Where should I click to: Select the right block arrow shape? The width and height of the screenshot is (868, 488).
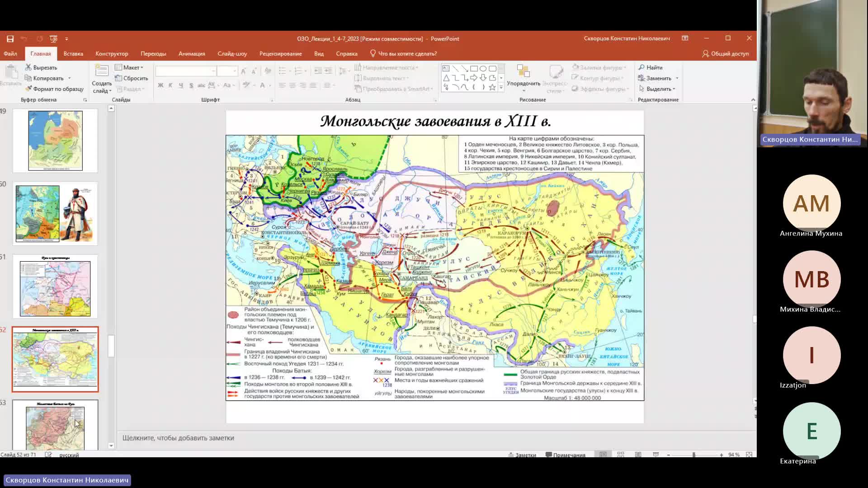(x=474, y=78)
